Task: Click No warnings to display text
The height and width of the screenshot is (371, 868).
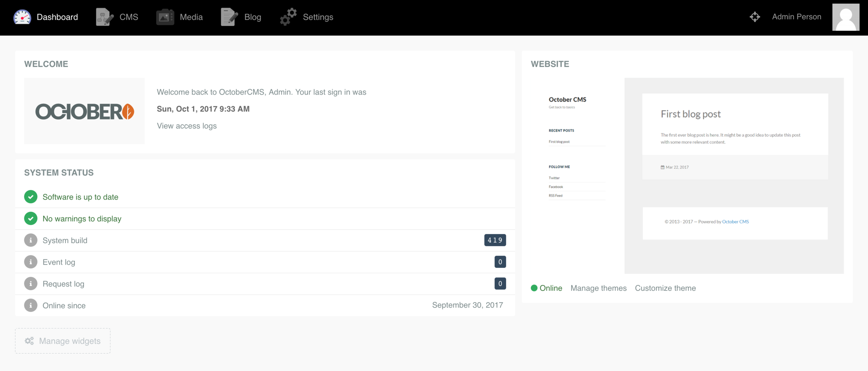Action: click(82, 219)
